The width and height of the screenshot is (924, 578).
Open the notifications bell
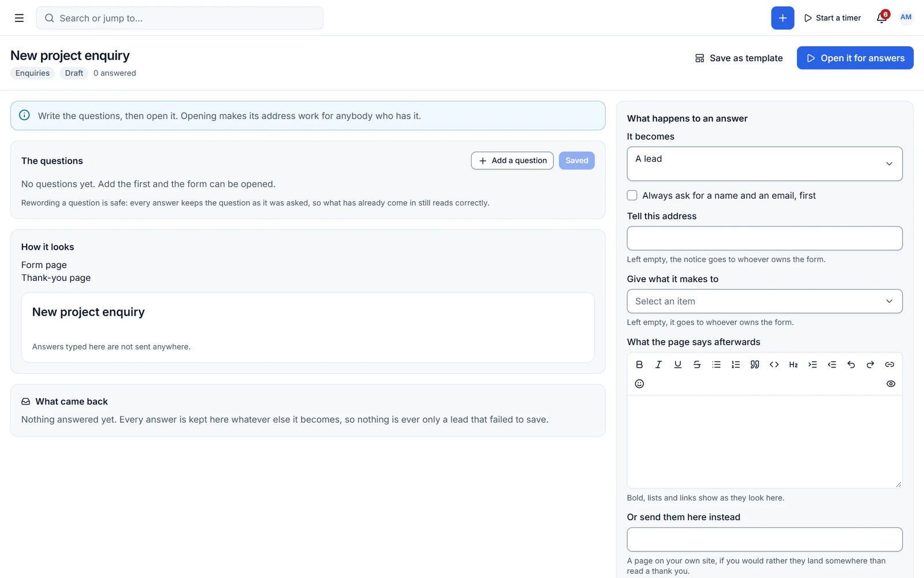(x=882, y=17)
